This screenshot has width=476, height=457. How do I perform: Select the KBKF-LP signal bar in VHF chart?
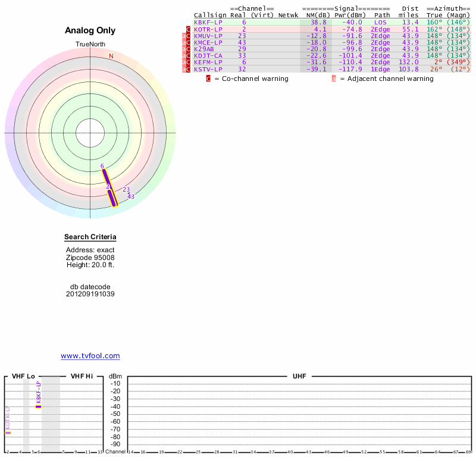[39, 406]
